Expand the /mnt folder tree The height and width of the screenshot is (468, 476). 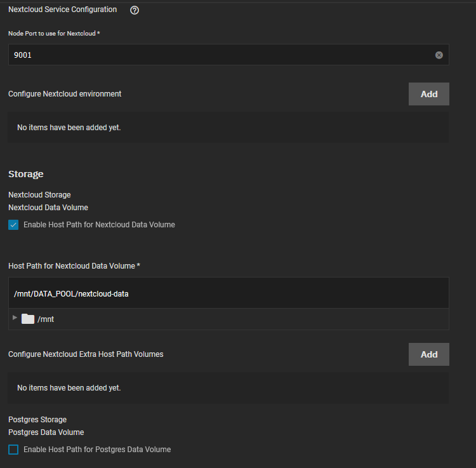click(15, 318)
